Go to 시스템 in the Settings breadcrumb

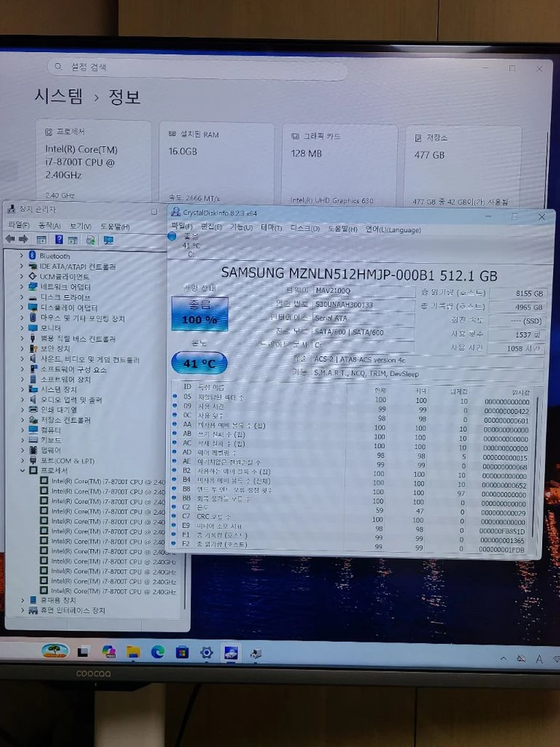click(58, 96)
